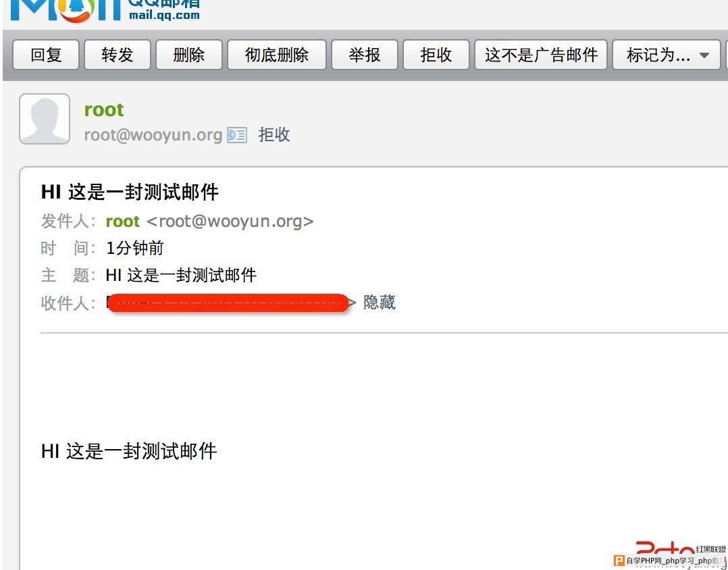Open the 标记为... dropdown
This screenshot has height=570, width=728.
click(667, 55)
